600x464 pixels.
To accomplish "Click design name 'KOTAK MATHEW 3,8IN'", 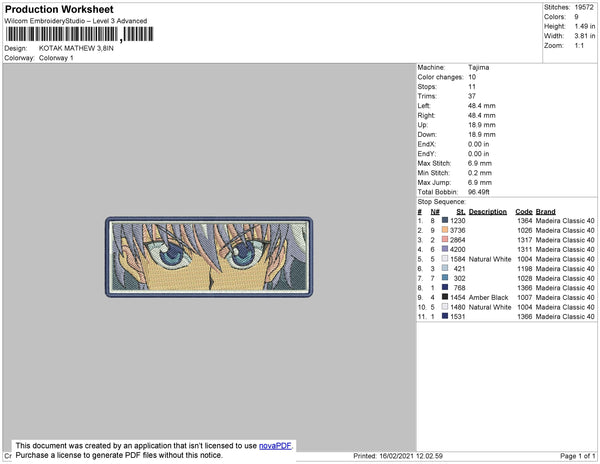I will tap(76, 49).
